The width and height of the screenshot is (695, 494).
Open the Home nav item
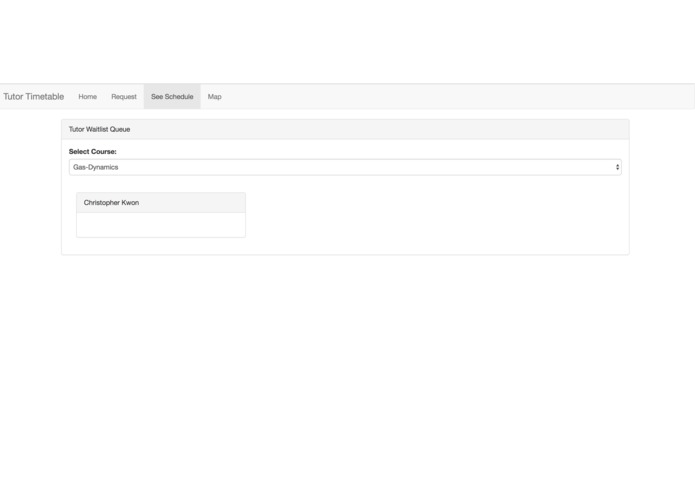pyautogui.click(x=87, y=97)
